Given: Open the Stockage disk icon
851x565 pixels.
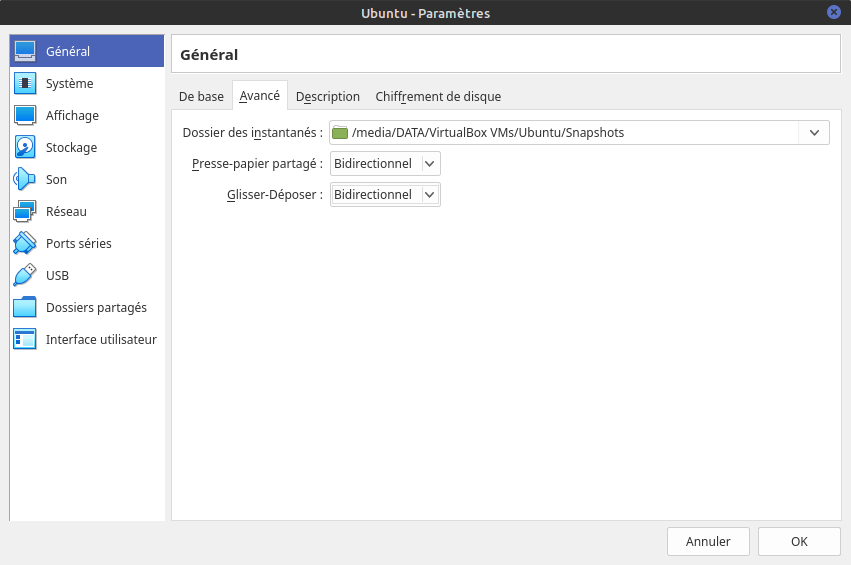Looking at the screenshot, I should tap(25, 147).
